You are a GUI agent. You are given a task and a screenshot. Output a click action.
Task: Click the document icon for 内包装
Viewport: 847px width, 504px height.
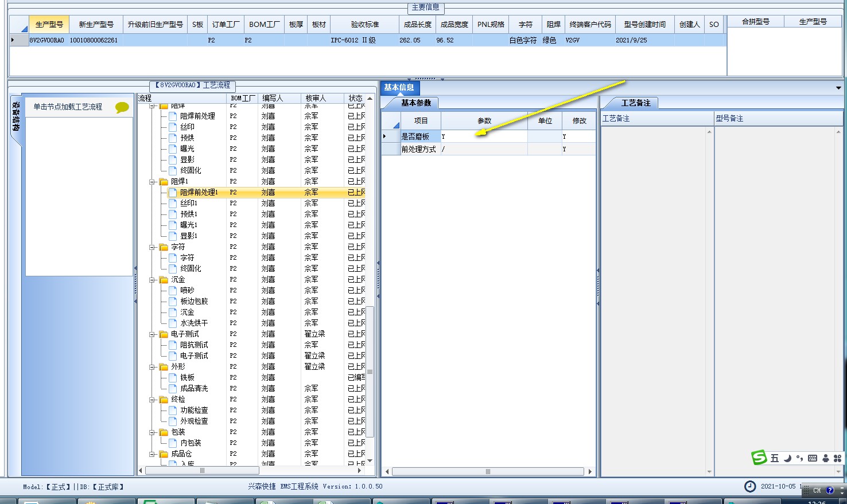pyautogui.click(x=173, y=443)
